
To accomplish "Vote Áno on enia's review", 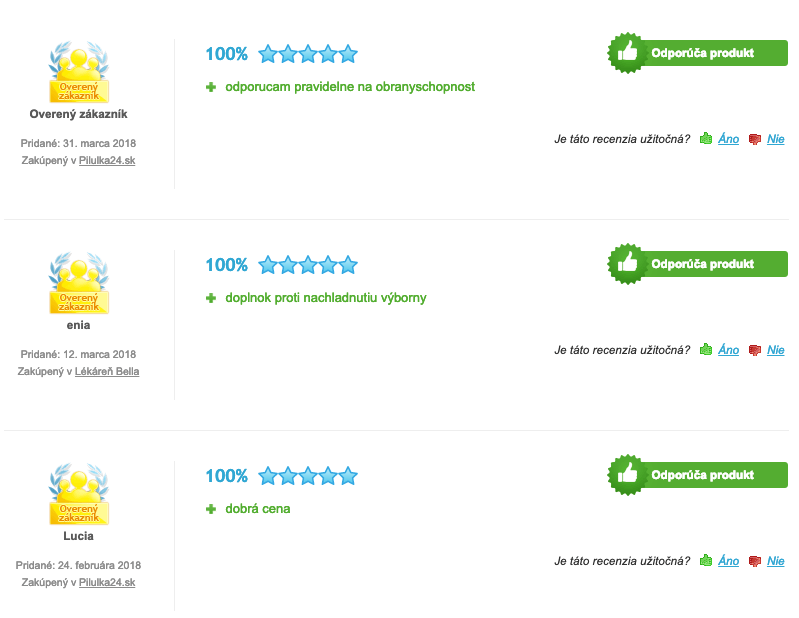I will pos(728,350).
